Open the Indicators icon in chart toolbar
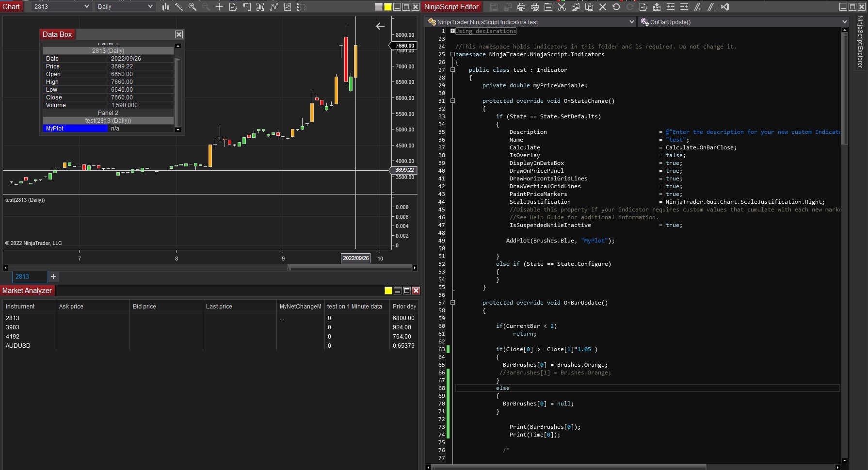 pyautogui.click(x=274, y=7)
